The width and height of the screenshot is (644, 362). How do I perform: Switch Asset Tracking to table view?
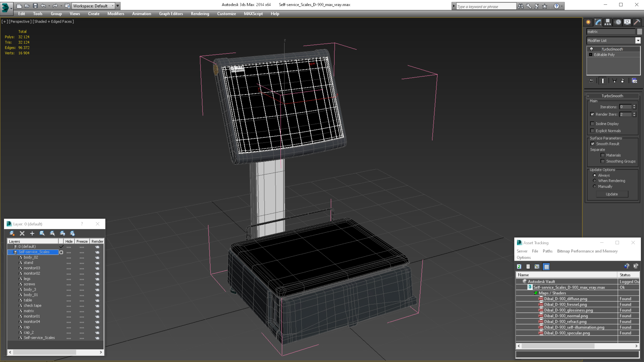(547, 267)
